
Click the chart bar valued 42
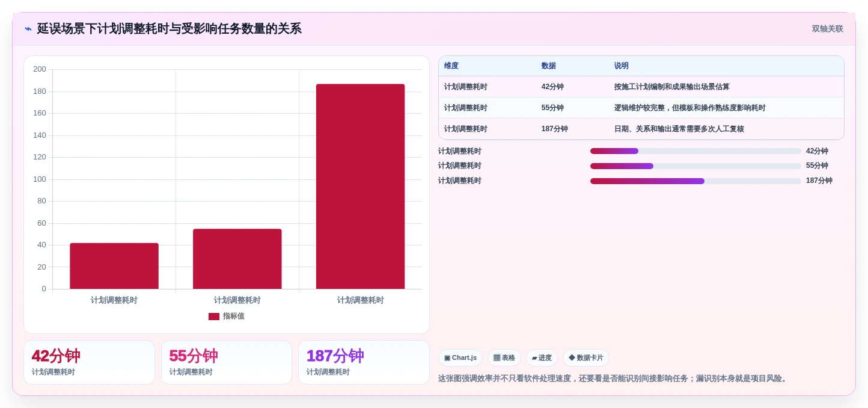114,266
